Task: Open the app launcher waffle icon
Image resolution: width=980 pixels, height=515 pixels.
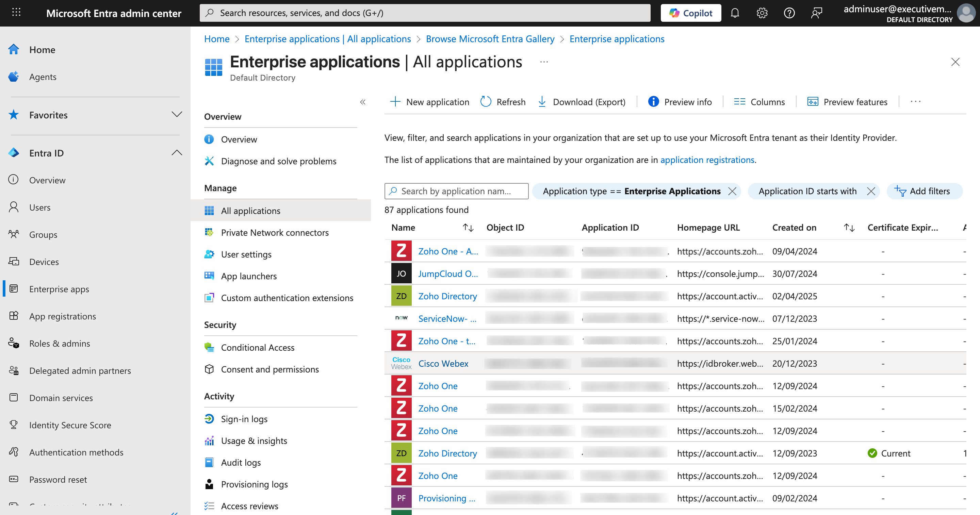Action: click(x=16, y=13)
